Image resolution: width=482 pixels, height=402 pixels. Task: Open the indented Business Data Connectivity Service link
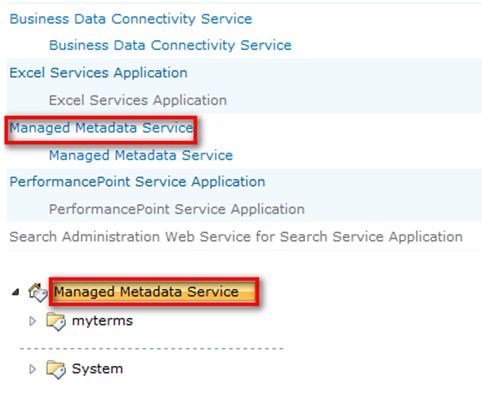170,45
